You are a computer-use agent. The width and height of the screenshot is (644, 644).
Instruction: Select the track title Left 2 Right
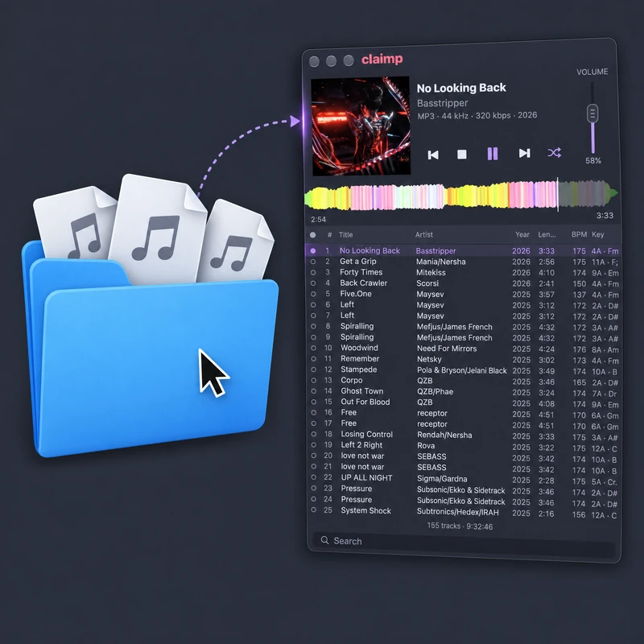(361, 445)
